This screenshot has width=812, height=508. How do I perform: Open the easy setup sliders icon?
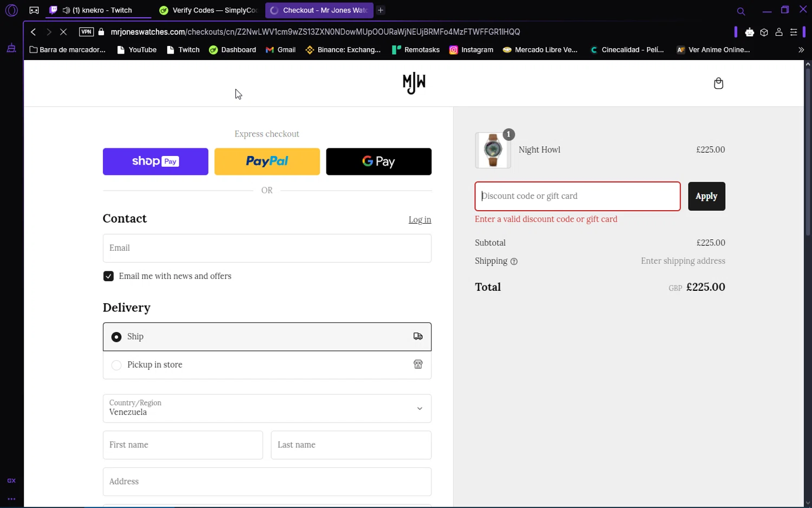pyautogui.click(x=794, y=32)
